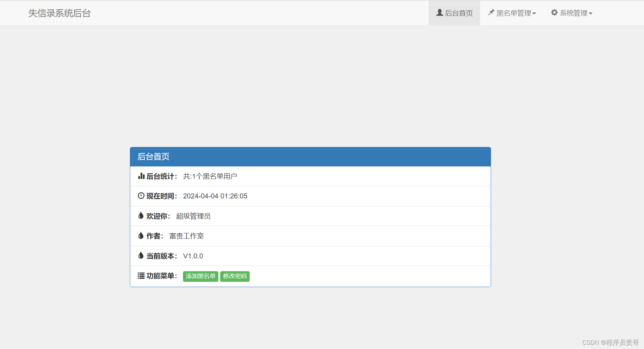The width and height of the screenshot is (644, 349).
Task: Click the 现在时间 label
Action: [x=162, y=196]
